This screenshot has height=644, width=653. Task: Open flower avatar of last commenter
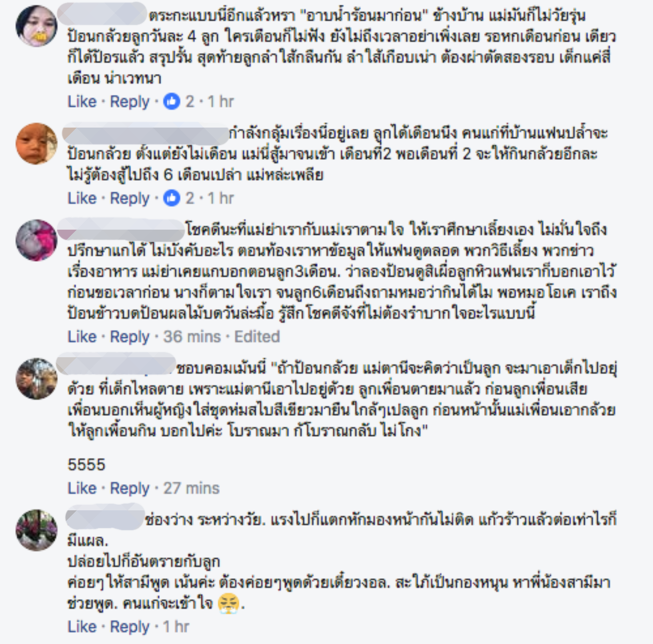[37, 530]
